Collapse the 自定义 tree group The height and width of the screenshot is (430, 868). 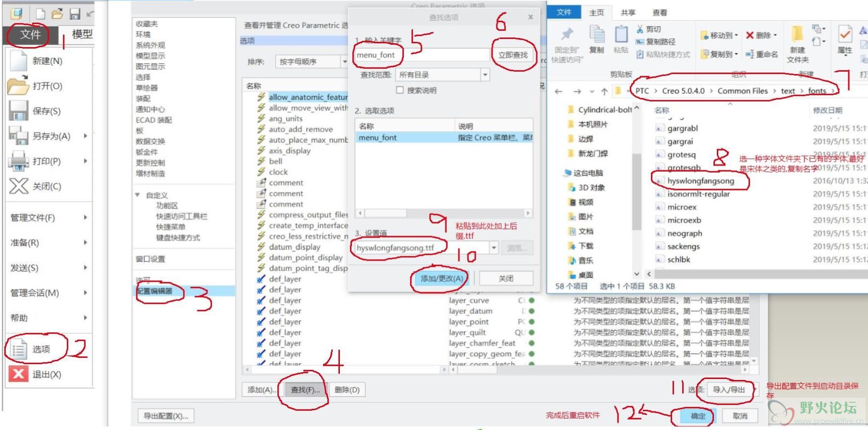pyautogui.click(x=138, y=195)
